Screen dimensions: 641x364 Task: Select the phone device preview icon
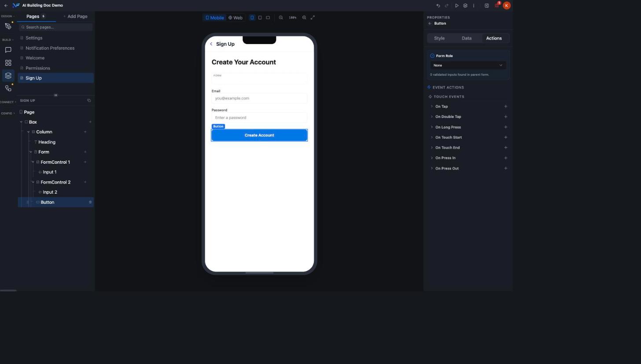click(x=252, y=18)
